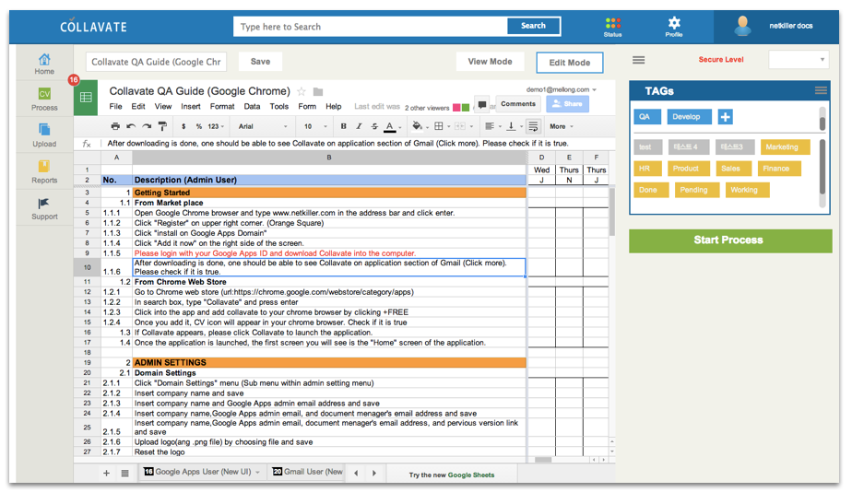The height and width of the screenshot is (504, 852).
Task: Click the pink viewer color swatch
Action: (456, 108)
